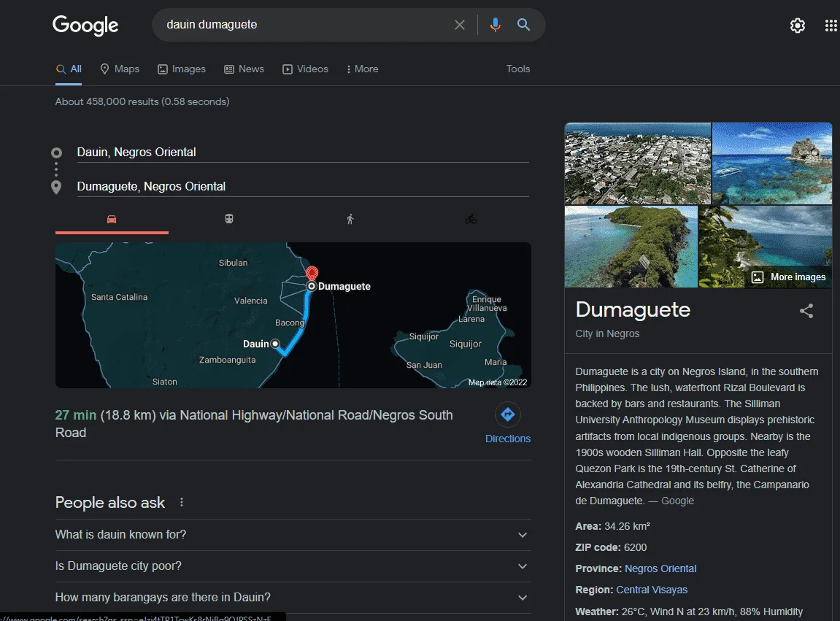Click the Zamboanguita label on the map
The height and width of the screenshot is (621, 840).
click(227, 360)
